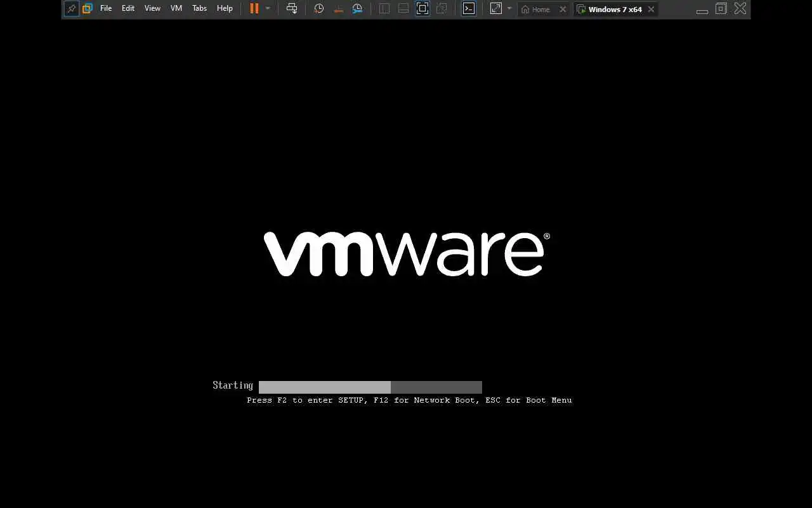Screen dimensions: 812x508
Task: Open the Tabs menu
Action: coord(199,9)
